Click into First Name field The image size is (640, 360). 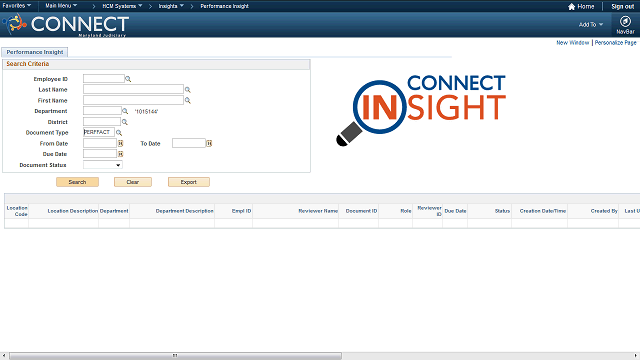133,100
